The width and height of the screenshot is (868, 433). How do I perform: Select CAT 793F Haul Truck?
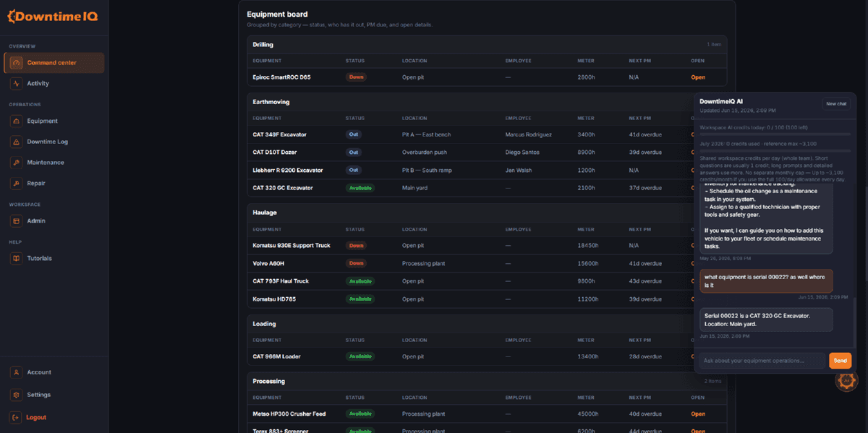point(281,281)
